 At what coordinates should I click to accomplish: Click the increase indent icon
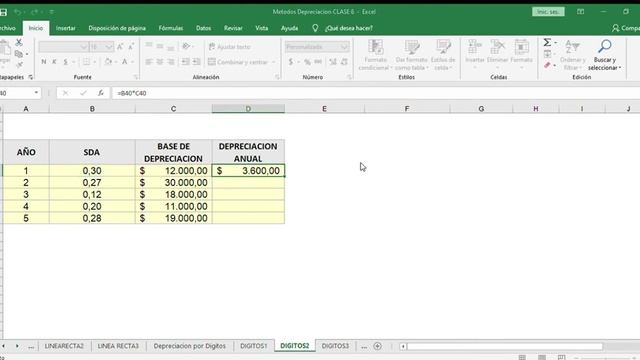(196, 62)
